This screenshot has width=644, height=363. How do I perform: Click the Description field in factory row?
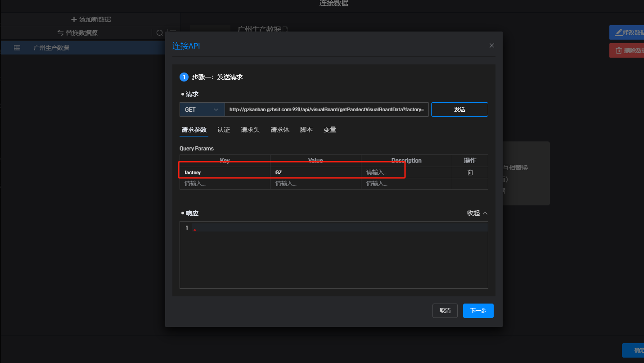383,172
